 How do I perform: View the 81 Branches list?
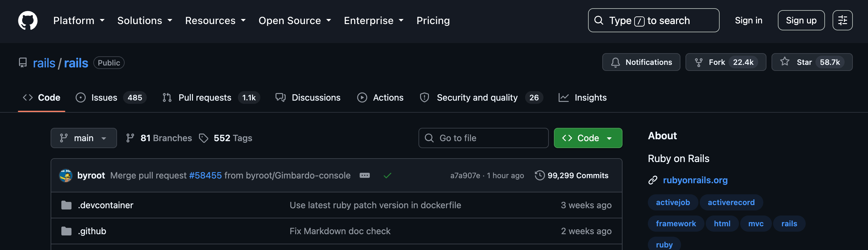[159, 138]
